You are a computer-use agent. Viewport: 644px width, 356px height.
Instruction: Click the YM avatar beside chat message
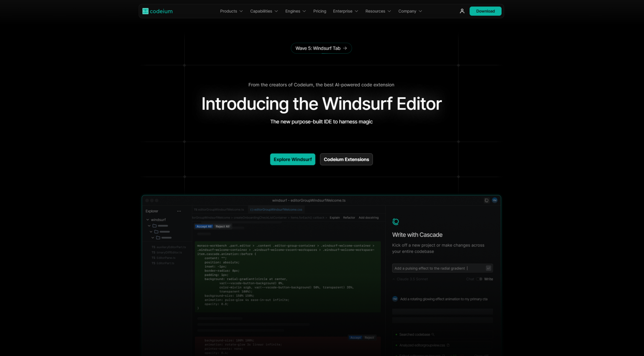[x=395, y=299]
